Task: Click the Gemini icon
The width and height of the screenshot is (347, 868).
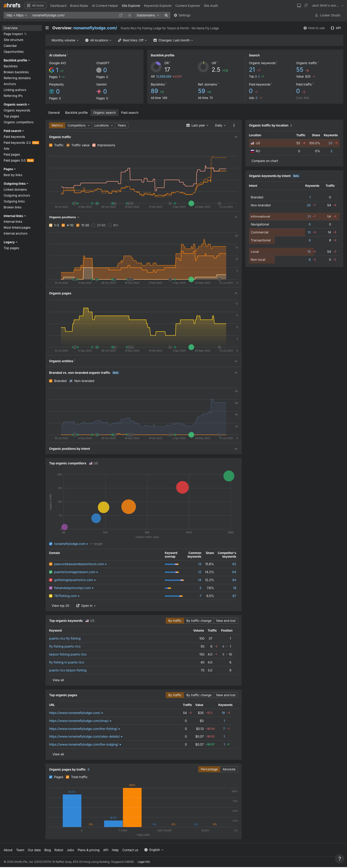Action: (x=99, y=91)
